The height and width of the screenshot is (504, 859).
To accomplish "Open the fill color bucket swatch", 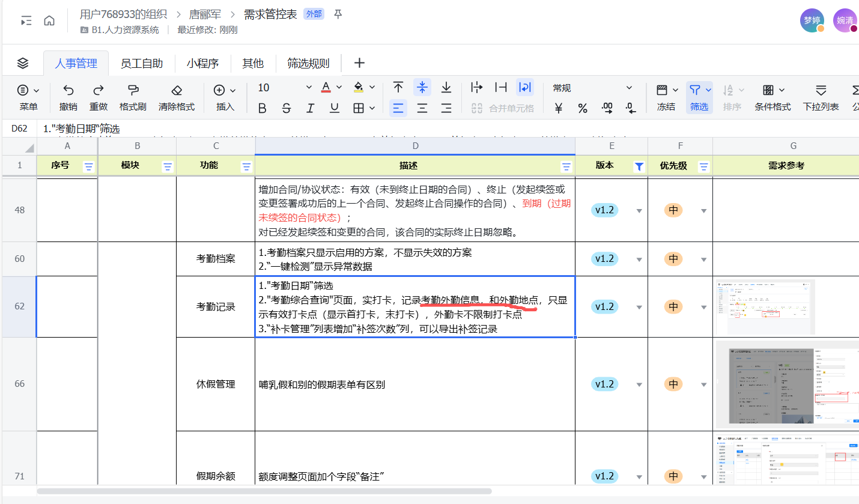I will (x=359, y=88).
